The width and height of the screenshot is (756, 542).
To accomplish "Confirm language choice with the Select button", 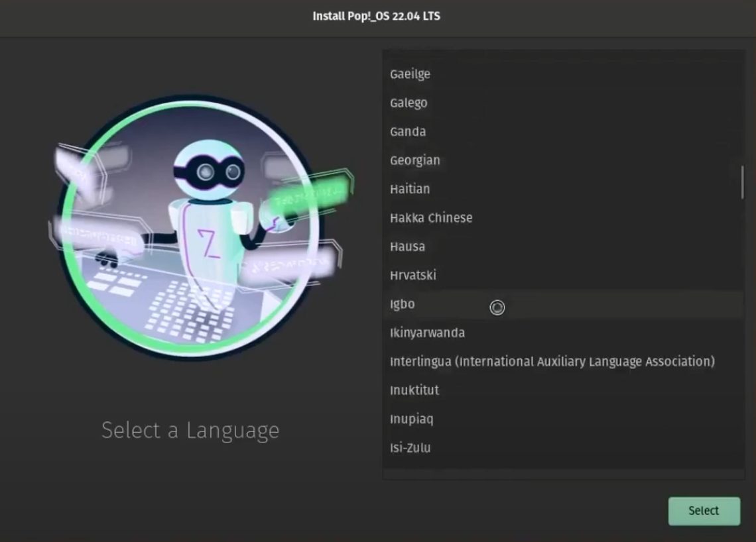I will [x=704, y=511].
